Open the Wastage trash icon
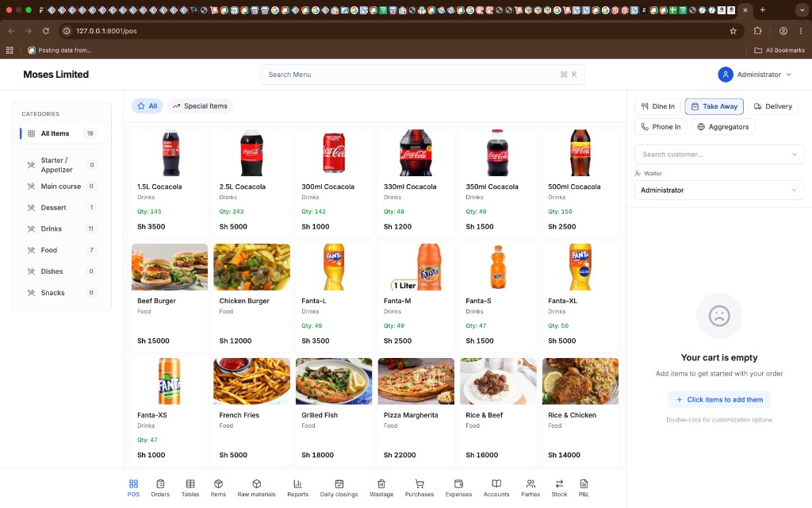The width and height of the screenshot is (812, 508). [381, 483]
